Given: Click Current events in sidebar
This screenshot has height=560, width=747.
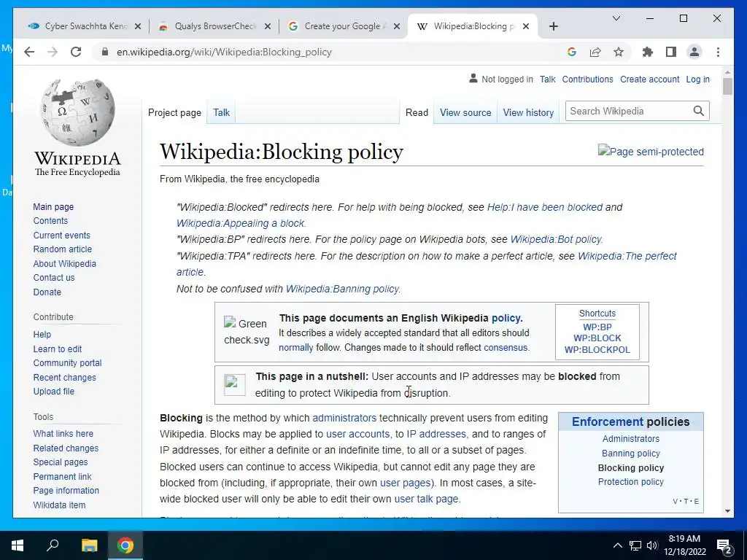Looking at the screenshot, I should pyautogui.click(x=61, y=236).
